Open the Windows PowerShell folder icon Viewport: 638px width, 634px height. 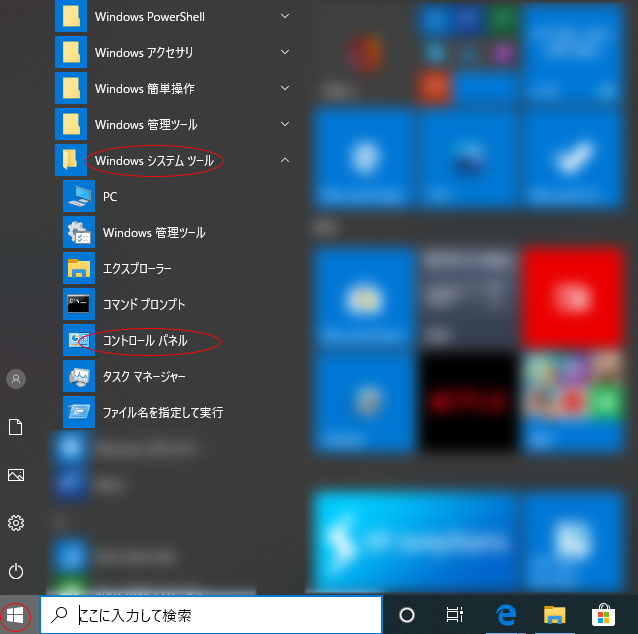click(71, 16)
